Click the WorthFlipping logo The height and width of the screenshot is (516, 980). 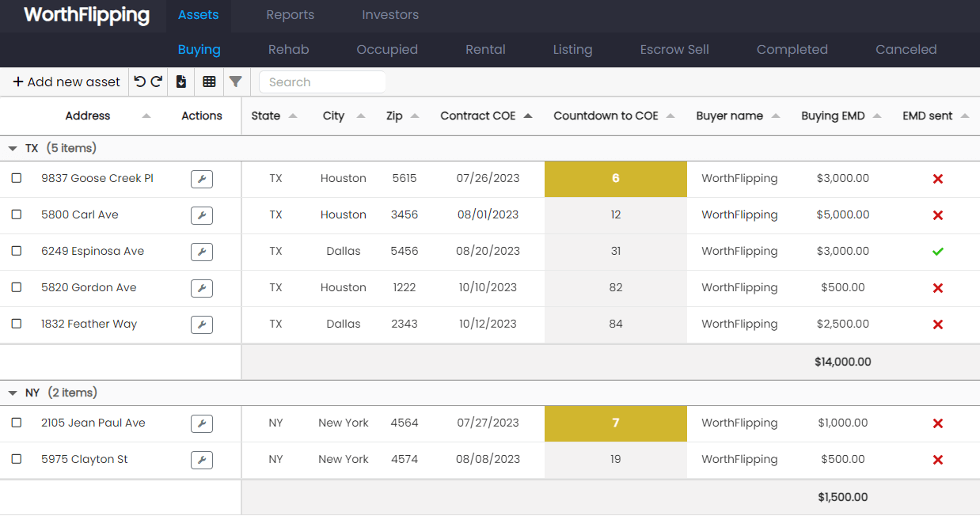pyautogui.click(x=86, y=15)
